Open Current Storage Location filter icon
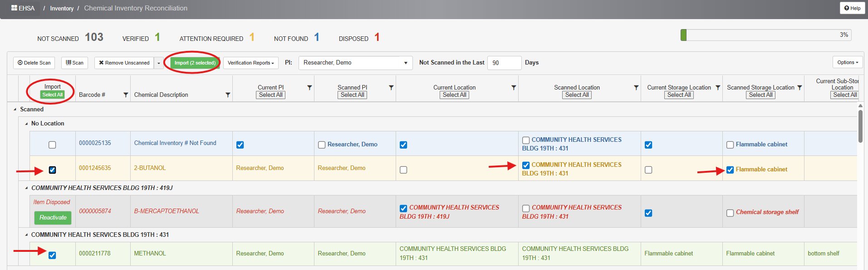This screenshot has height=270, width=868. pos(718,87)
